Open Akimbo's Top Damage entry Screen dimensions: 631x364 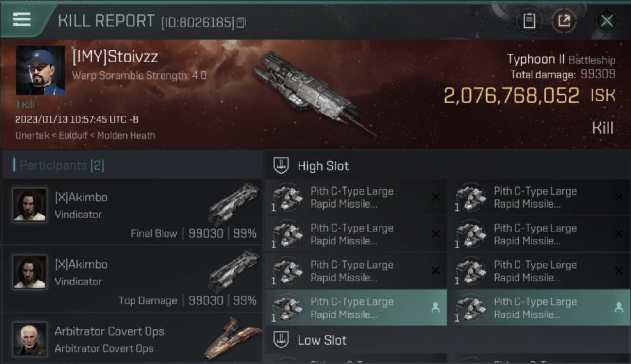[132, 279]
